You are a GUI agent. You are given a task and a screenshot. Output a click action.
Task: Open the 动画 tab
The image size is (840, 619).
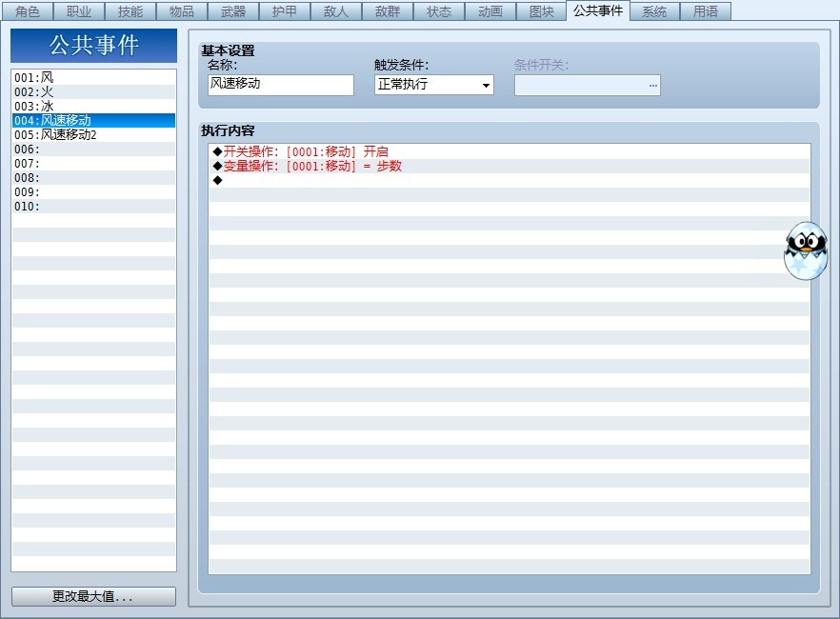point(490,11)
